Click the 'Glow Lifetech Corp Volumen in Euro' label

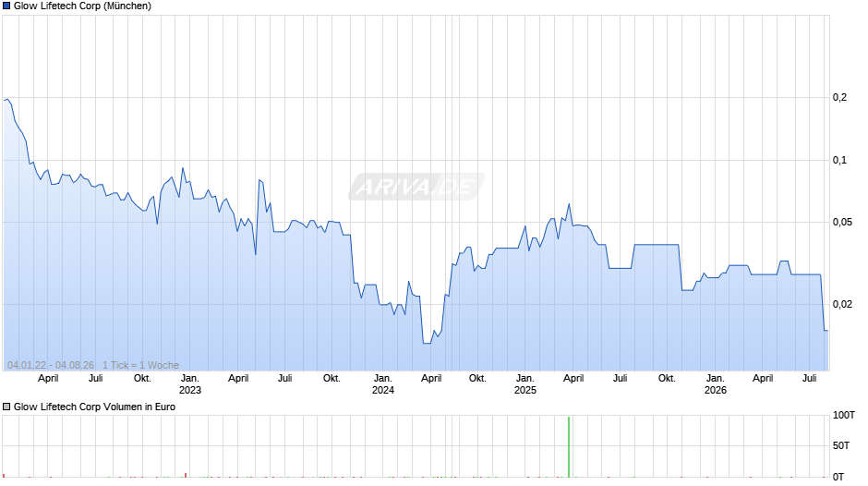point(95,407)
